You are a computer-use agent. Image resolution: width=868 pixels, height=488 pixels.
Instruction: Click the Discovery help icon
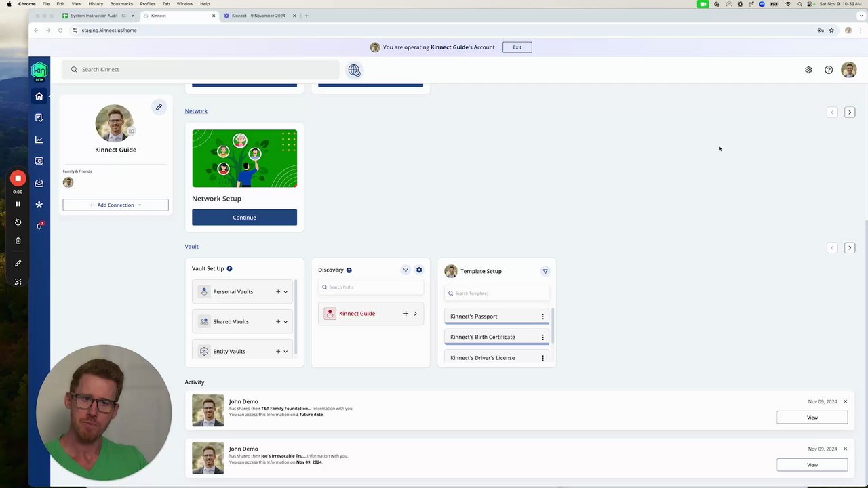[x=349, y=270]
